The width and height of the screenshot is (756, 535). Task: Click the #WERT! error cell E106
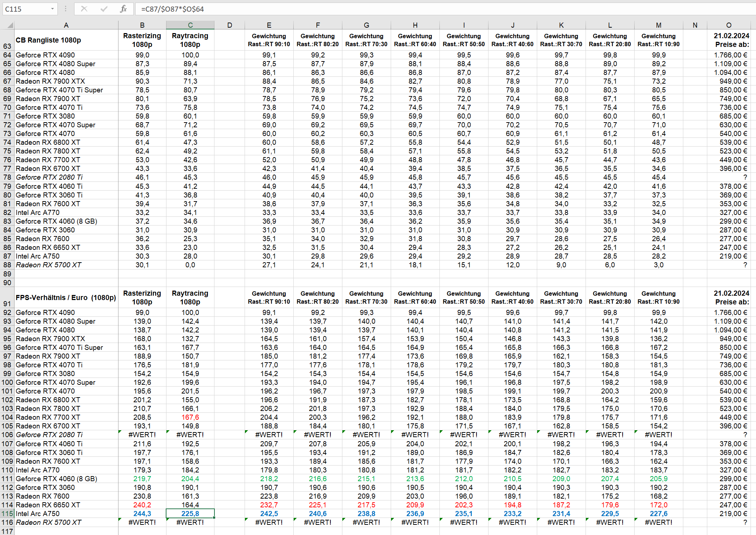coord(269,435)
